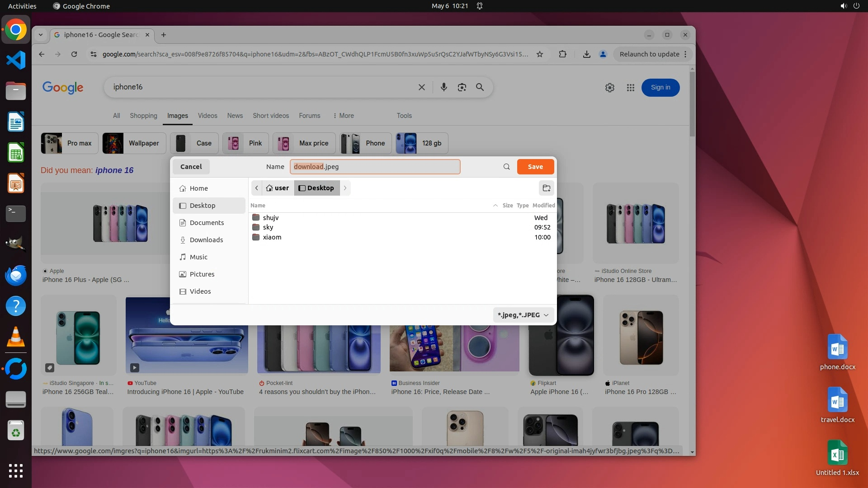
Task: Bookmark this page with star icon
Action: 539,54
